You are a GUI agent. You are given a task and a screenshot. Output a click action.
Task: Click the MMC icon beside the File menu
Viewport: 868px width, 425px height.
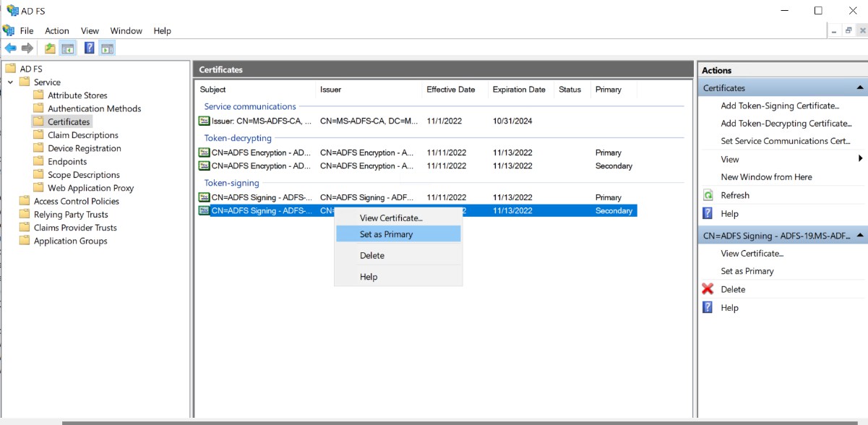(x=9, y=30)
